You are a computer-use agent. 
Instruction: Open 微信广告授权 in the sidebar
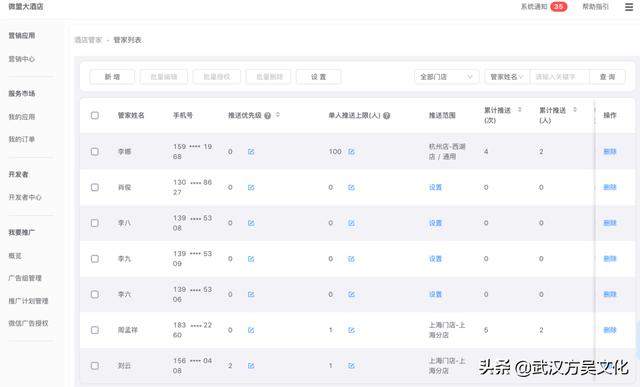pyautogui.click(x=28, y=323)
